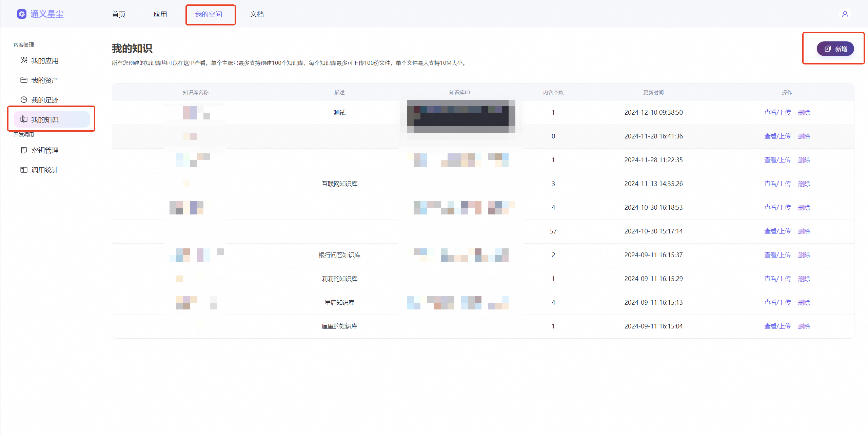Click 查看/上传 for 星启知识库 row
This screenshot has width=868, height=435.
pos(777,302)
